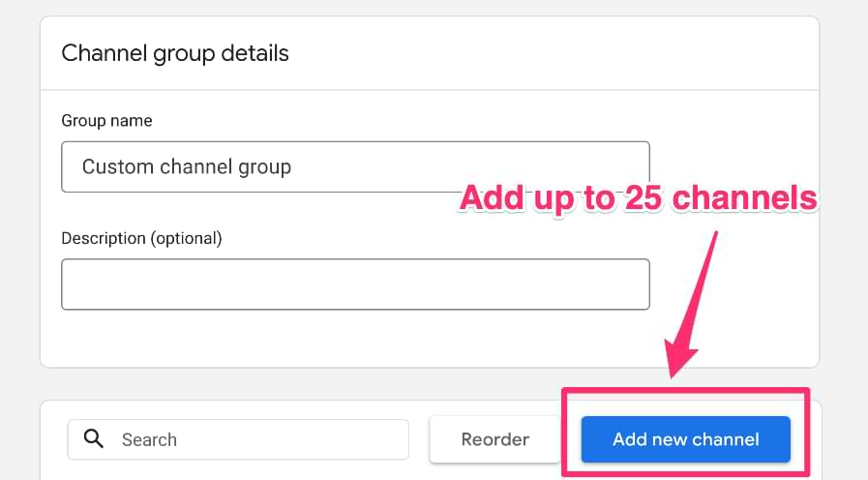Click the pink highlight box border
868x480 pixels.
[x=686, y=391]
